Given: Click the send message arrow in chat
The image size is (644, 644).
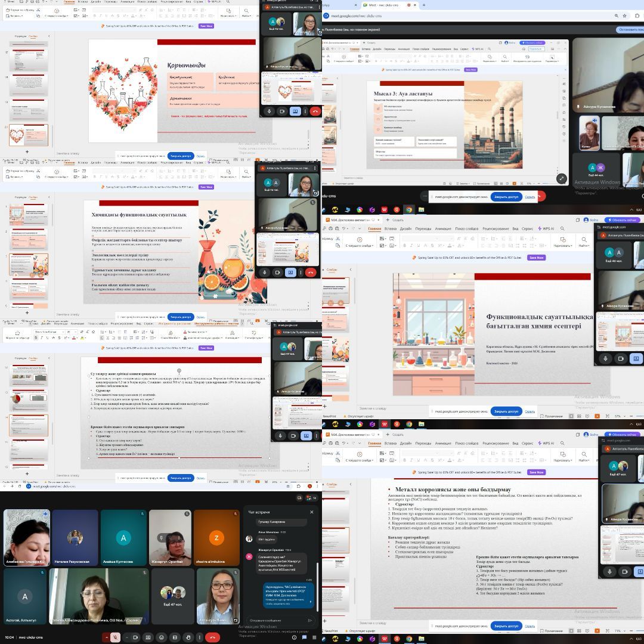Looking at the screenshot, I should pos(309,620).
